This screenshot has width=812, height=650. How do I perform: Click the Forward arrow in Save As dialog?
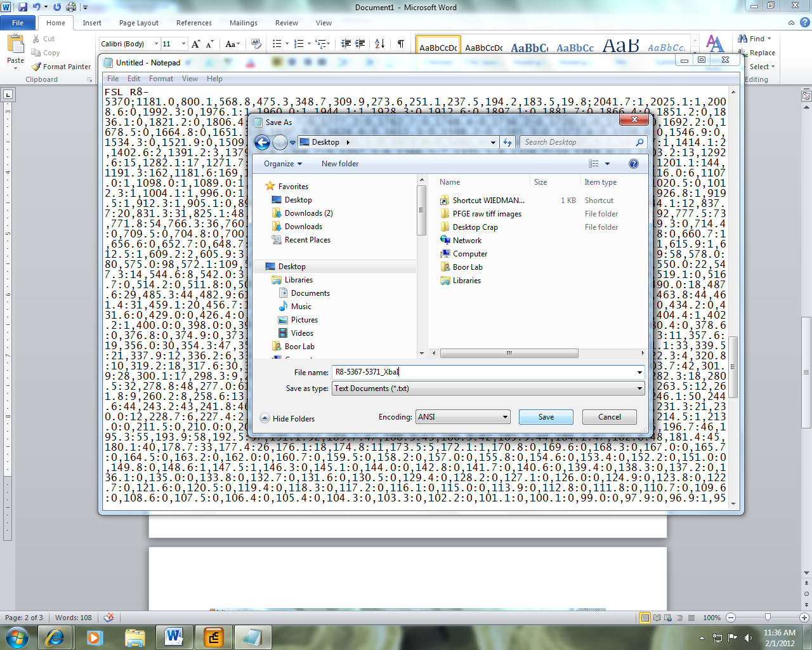tap(280, 143)
